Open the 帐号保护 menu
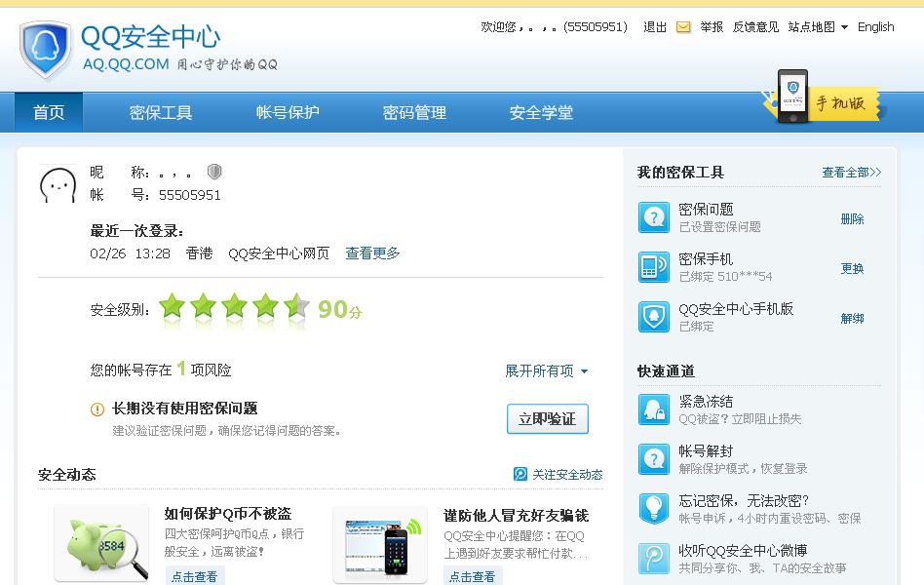Screen dimensions: 924x585 (288, 112)
